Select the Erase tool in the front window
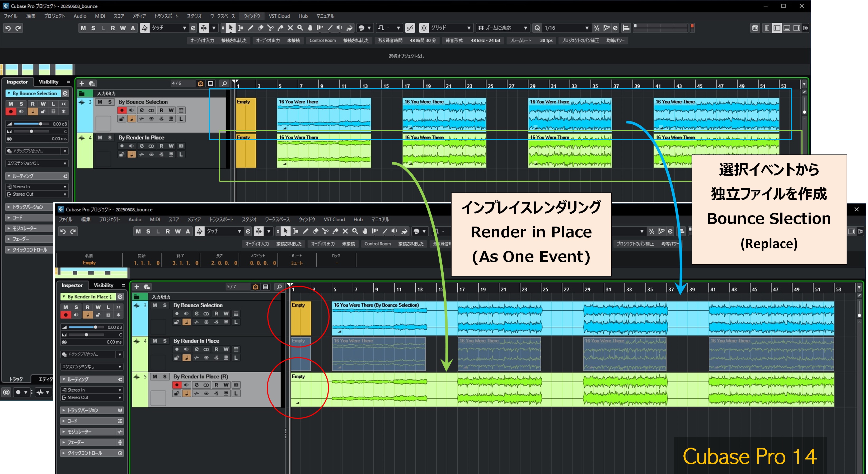Screen dimensions: 868x474 [315, 231]
